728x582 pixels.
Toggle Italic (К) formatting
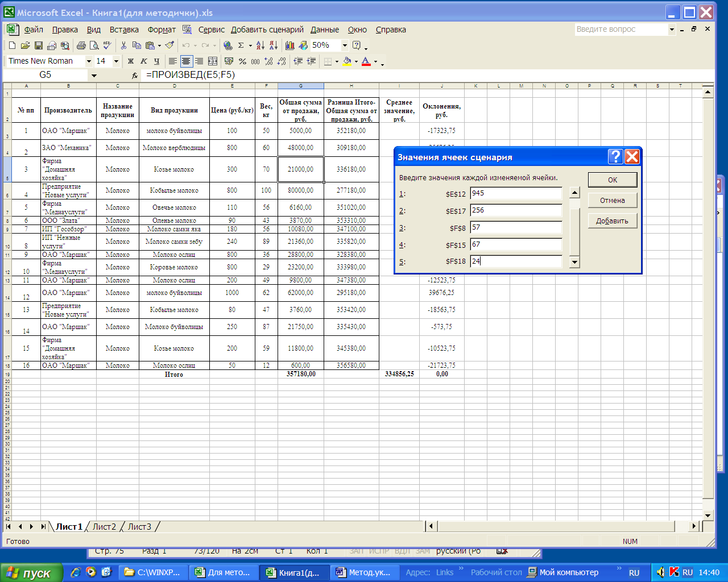coord(144,61)
